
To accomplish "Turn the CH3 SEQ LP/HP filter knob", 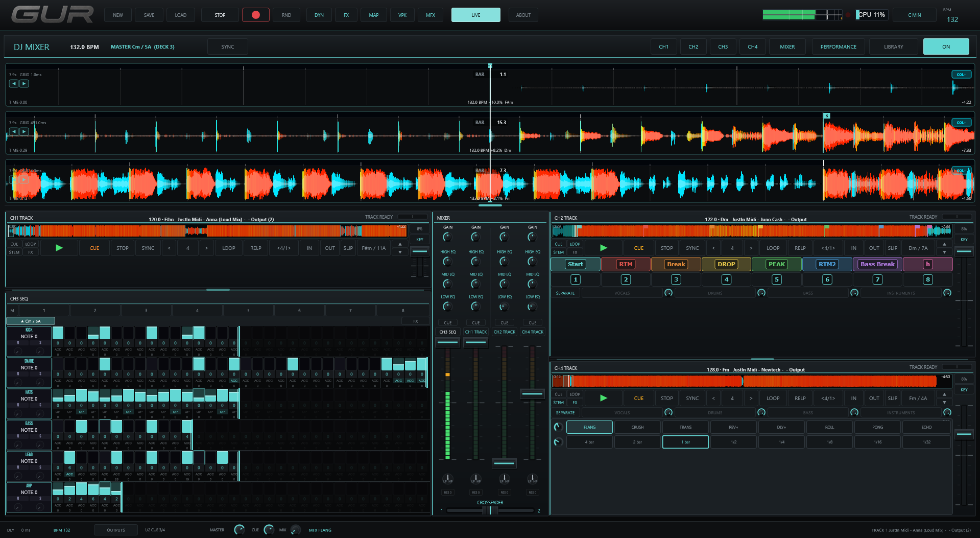I will [x=447, y=479].
